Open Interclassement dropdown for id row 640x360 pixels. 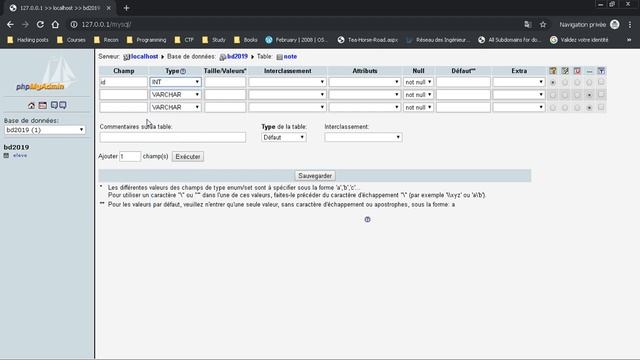pos(287,82)
